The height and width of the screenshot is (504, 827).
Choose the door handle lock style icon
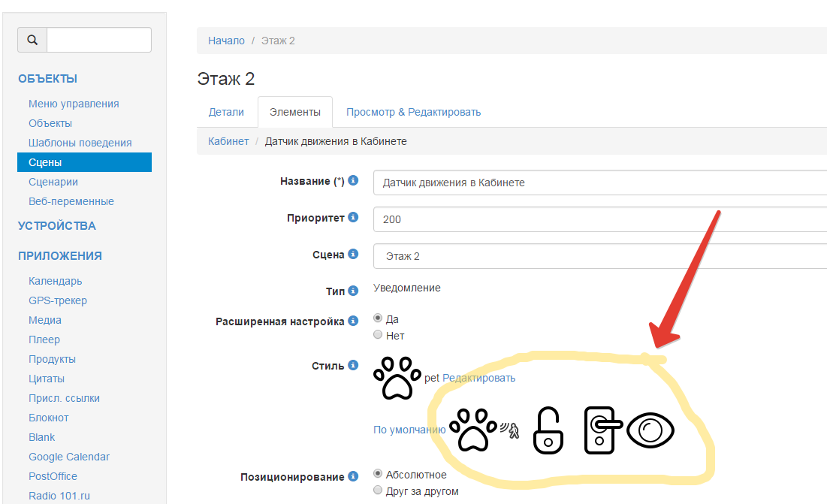[603, 430]
